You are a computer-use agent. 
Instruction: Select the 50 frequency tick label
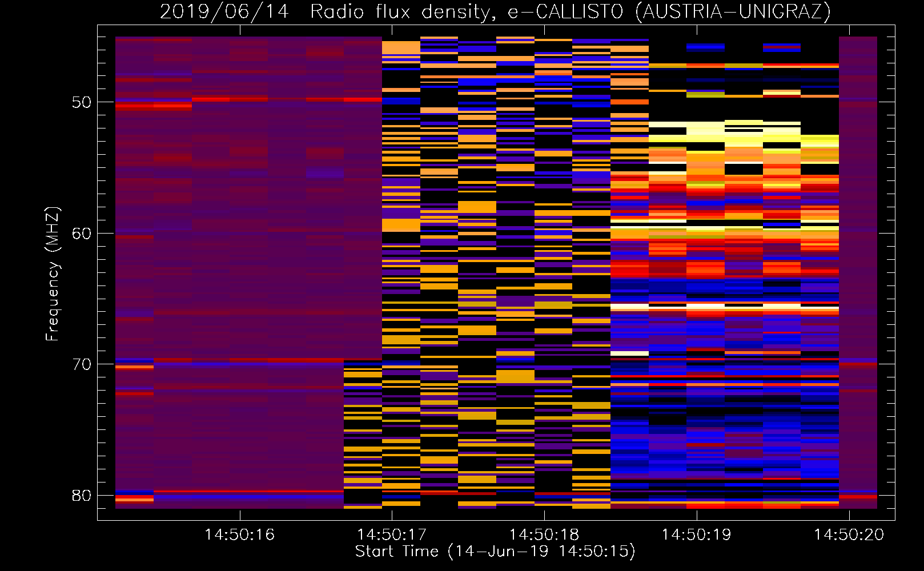(x=82, y=102)
